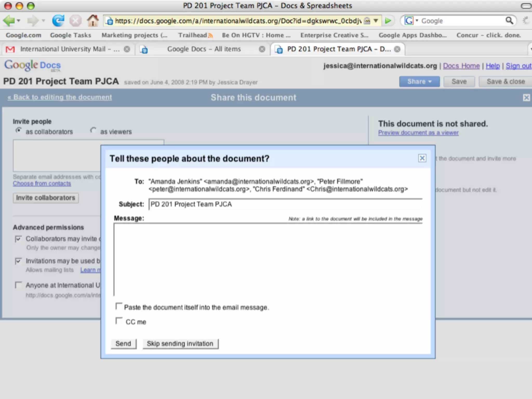This screenshot has height=399, width=532.
Task: Click the Save & close button
Action: pos(506,82)
